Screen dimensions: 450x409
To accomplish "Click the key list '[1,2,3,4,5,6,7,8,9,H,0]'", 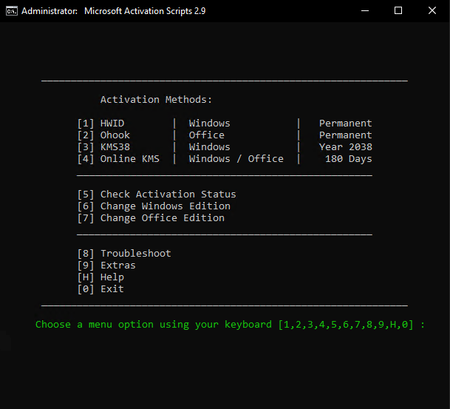I will pyautogui.click(x=346, y=325).
